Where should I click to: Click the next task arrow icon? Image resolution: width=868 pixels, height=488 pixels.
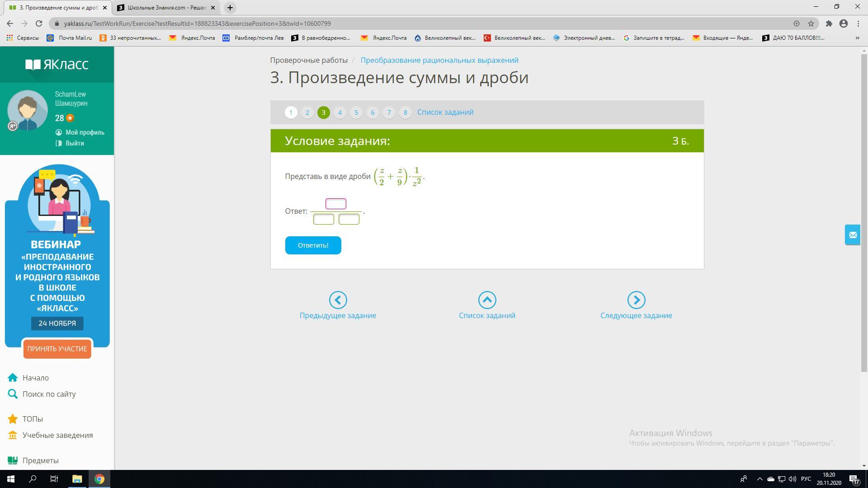(636, 300)
